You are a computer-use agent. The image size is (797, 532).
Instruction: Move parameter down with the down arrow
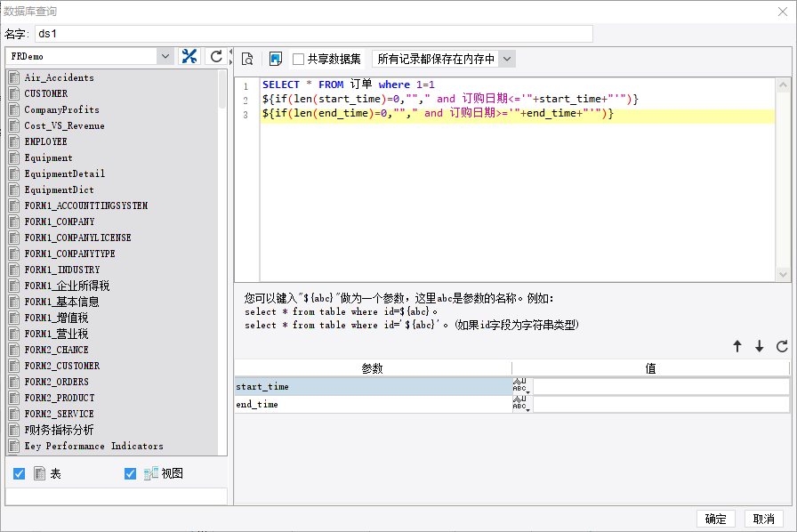[760, 346]
